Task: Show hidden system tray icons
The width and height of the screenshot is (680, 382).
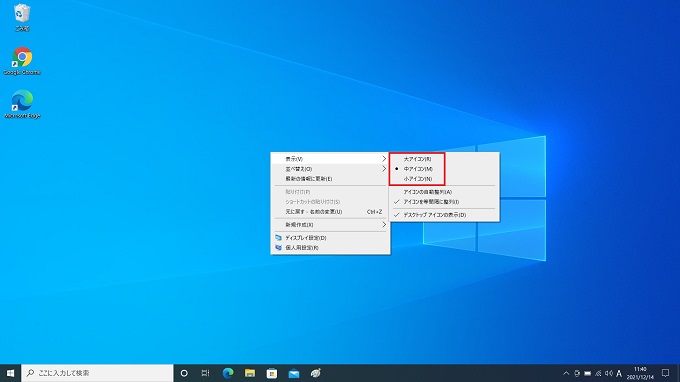Action: point(566,373)
